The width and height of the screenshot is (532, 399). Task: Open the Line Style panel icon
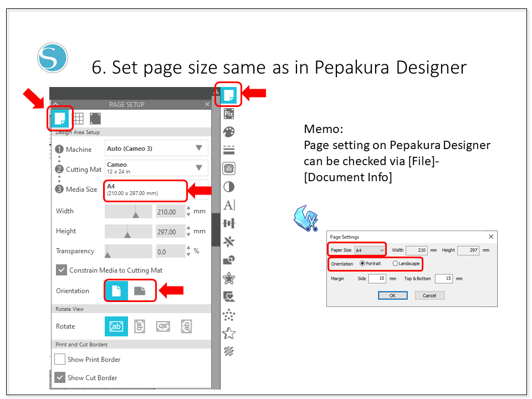pos(229,150)
